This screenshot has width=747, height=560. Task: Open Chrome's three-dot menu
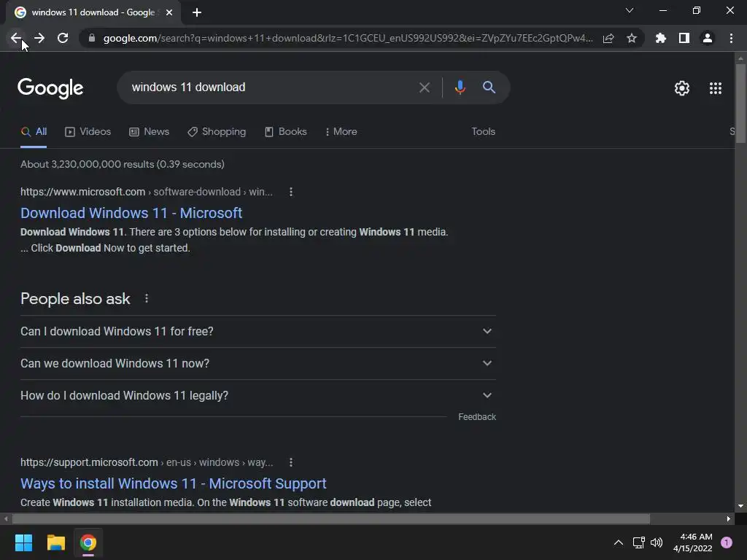coord(731,38)
